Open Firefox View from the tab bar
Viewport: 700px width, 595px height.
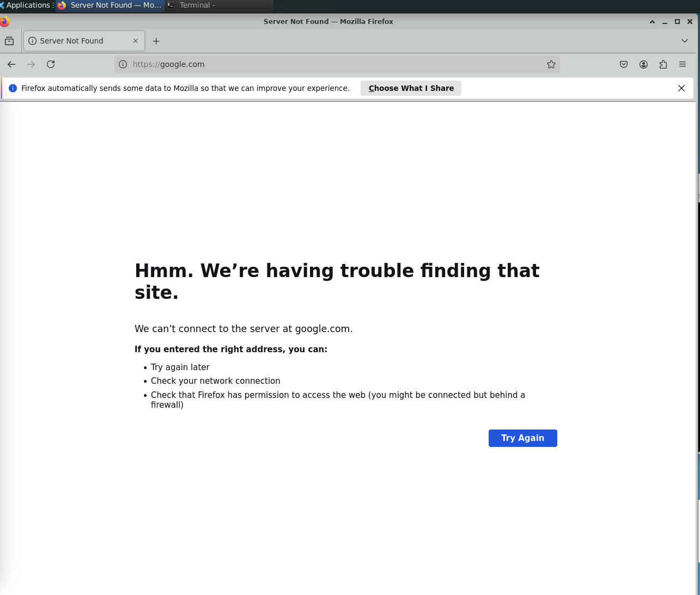pyautogui.click(x=9, y=41)
